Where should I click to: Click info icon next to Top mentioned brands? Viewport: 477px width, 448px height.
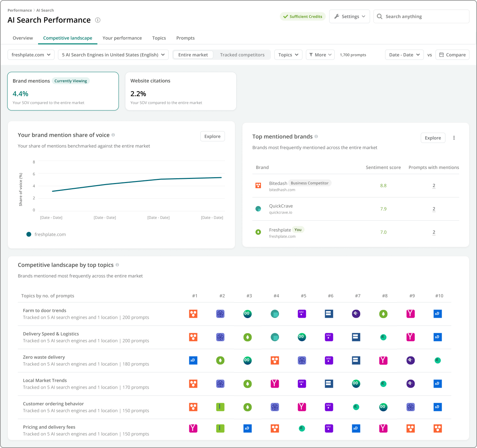coord(316,136)
